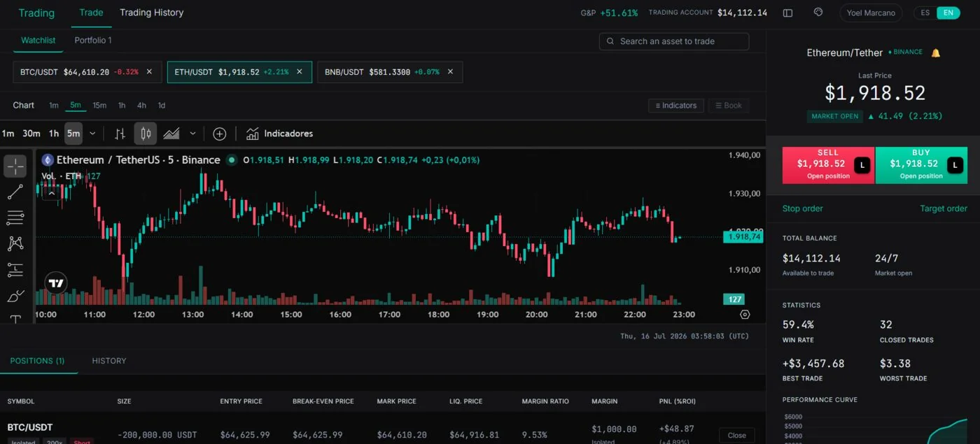Click SELL to open position
Image resolution: width=980 pixels, height=444 pixels.
pyautogui.click(x=828, y=165)
